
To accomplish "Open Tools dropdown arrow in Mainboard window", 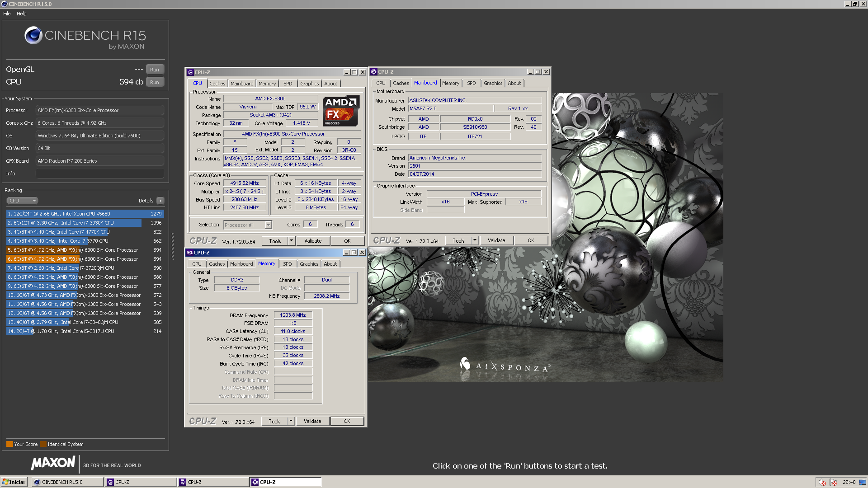I will (x=475, y=241).
